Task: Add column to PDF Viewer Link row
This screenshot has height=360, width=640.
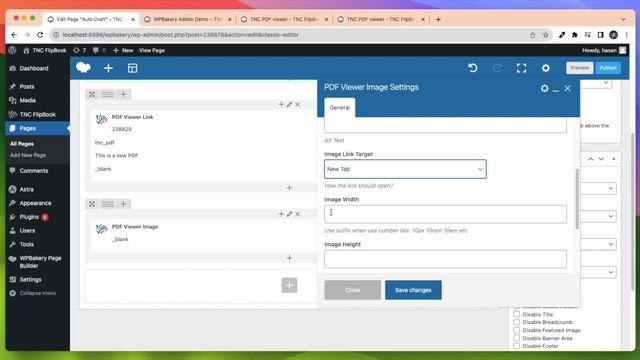Action: pos(281,104)
